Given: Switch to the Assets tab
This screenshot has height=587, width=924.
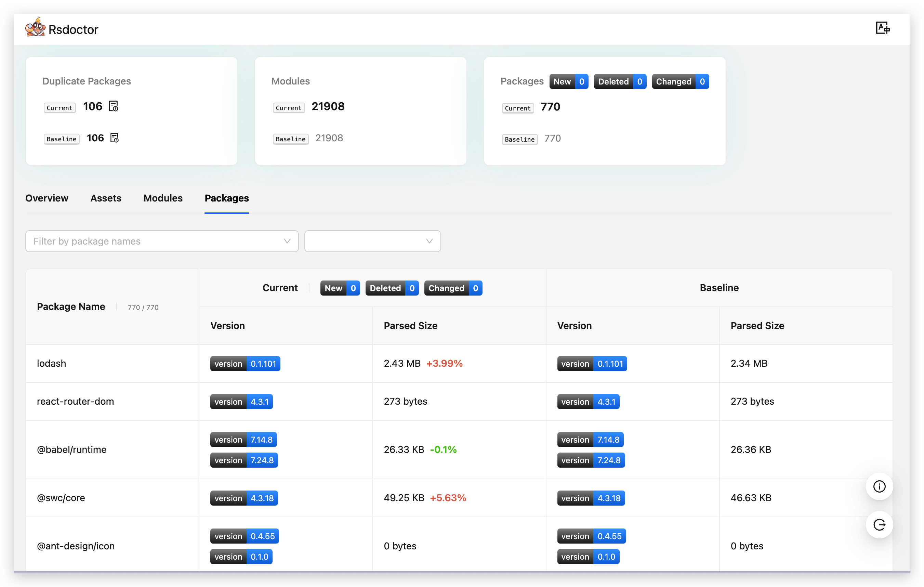Looking at the screenshot, I should coord(106,198).
